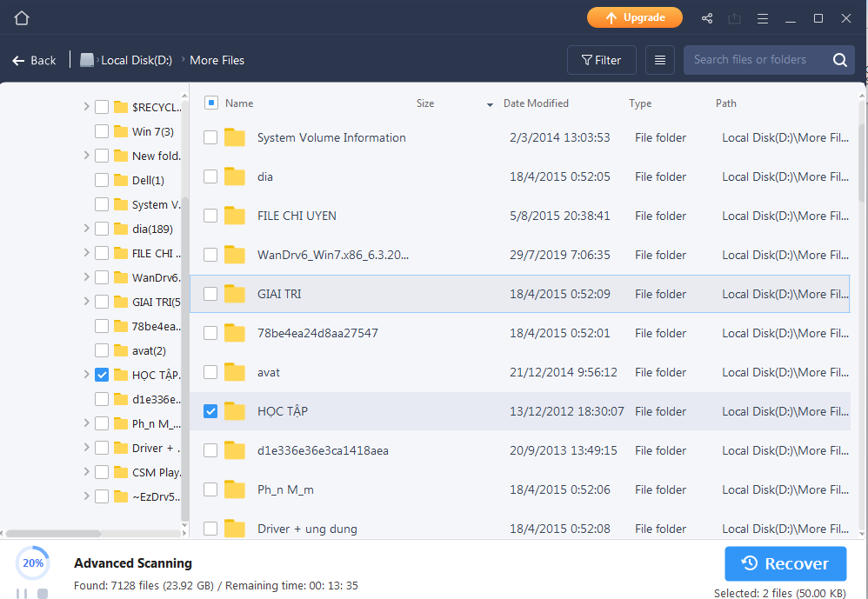Click the Size column sort arrow
The height and width of the screenshot is (599, 868).
[490, 104]
